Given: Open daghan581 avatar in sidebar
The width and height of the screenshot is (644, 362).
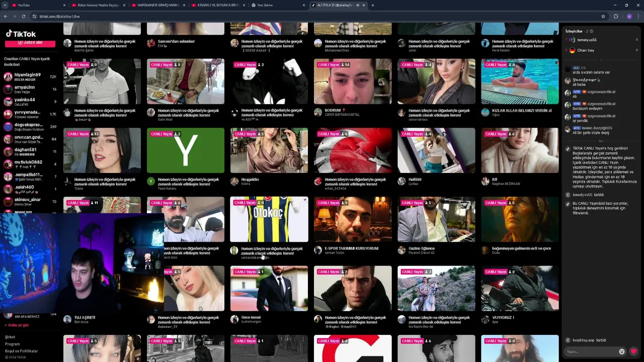Looking at the screenshot, I should click(x=8, y=152).
